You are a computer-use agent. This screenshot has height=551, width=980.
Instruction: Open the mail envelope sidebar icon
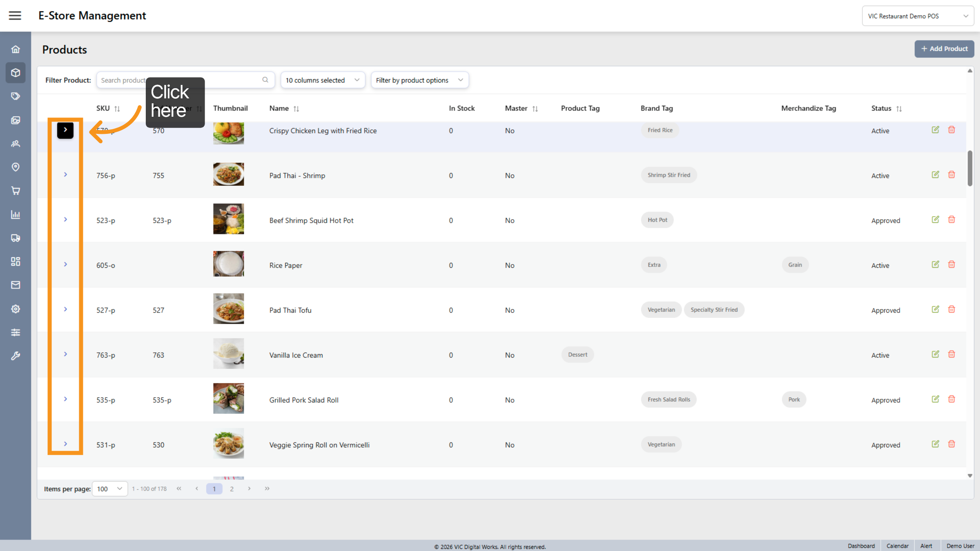point(16,285)
